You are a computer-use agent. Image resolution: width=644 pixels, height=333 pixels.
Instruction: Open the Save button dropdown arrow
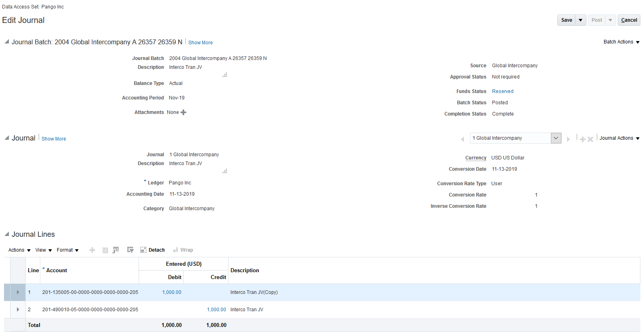[x=580, y=20]
